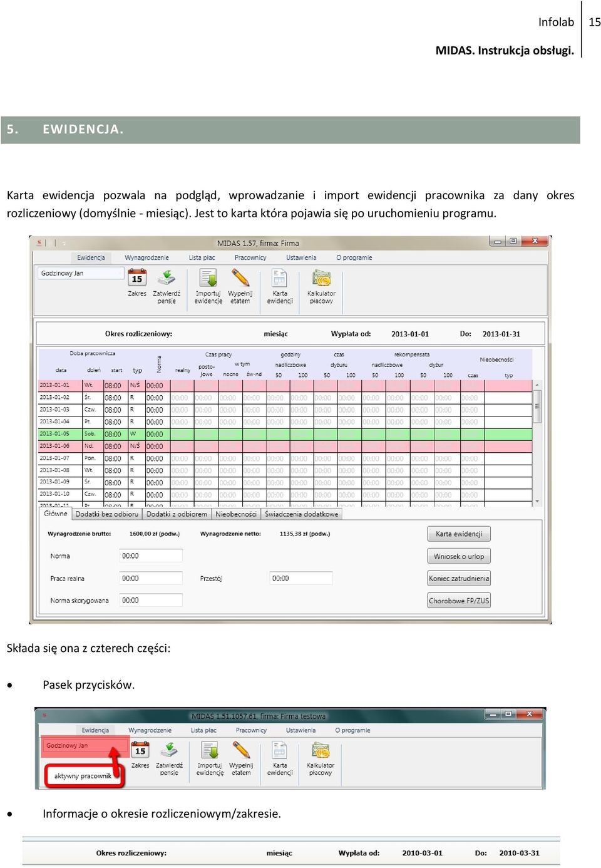
Task: Click the Norma input field above Praca realna
Action: tap(151, 556)
